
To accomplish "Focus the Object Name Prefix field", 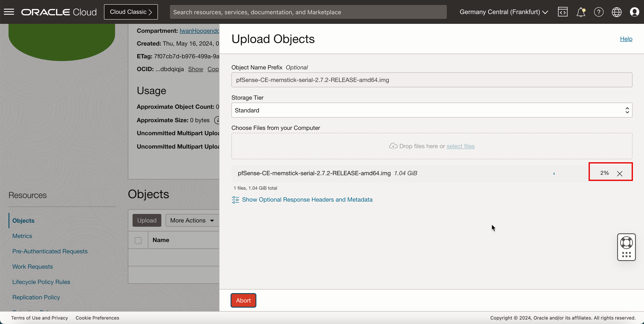I will pos(432,80).
